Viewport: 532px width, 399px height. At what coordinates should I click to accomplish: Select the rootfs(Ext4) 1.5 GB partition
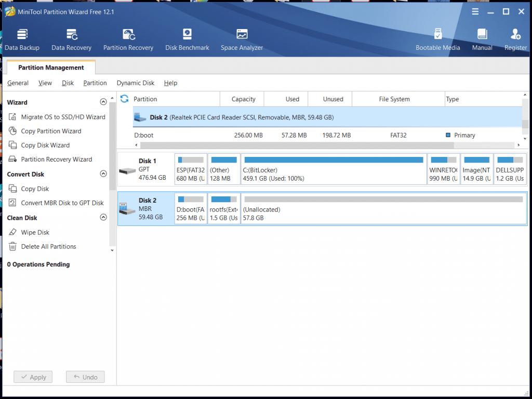tap(224, 209)
